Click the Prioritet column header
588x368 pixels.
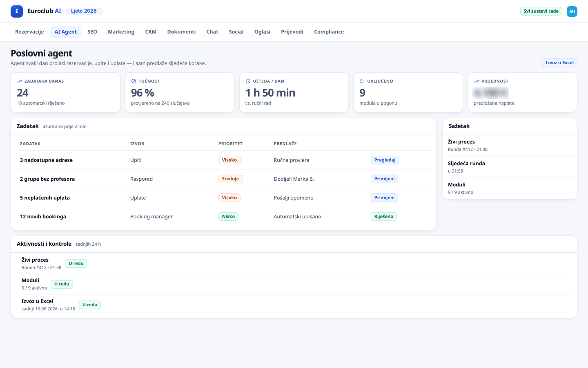click(230, 144)
